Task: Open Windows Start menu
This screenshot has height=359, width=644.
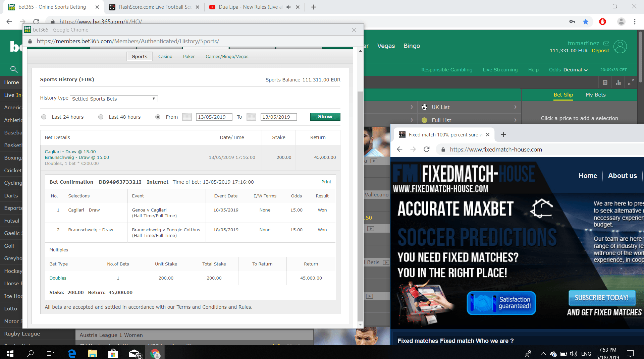Action: click(x=10, y=353)
